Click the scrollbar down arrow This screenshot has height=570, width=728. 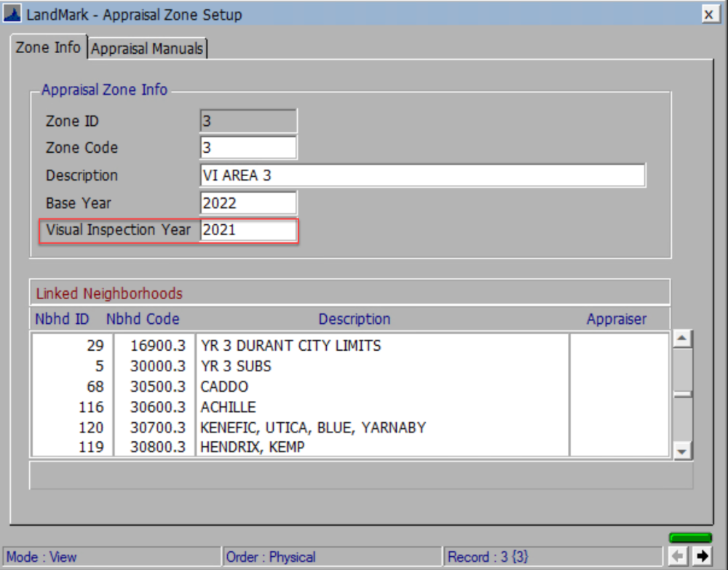tap(682, 451)
